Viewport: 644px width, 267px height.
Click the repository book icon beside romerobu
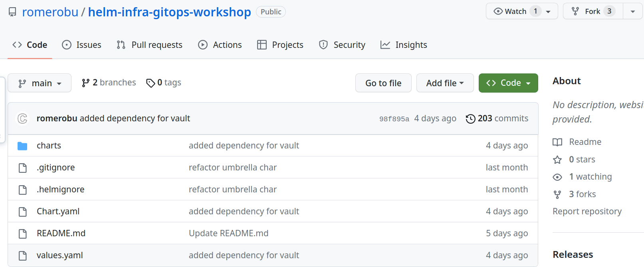pyautogui.click(x=12, y=12)
